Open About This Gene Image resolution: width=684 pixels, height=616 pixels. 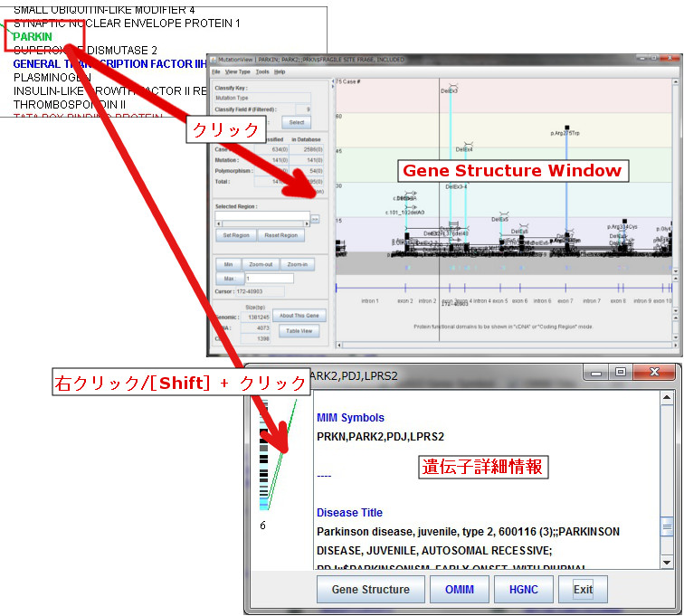pos(299,316)
